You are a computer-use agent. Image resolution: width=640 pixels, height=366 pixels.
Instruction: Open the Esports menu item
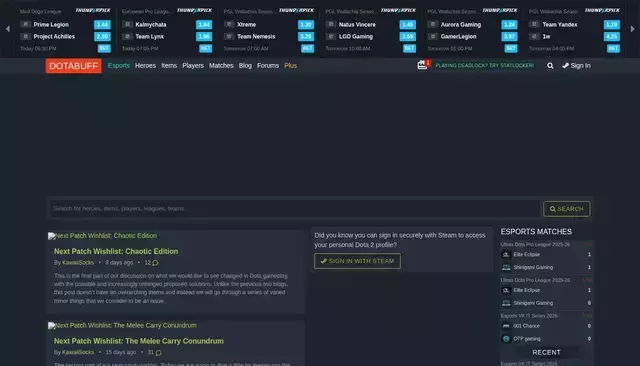119,66
